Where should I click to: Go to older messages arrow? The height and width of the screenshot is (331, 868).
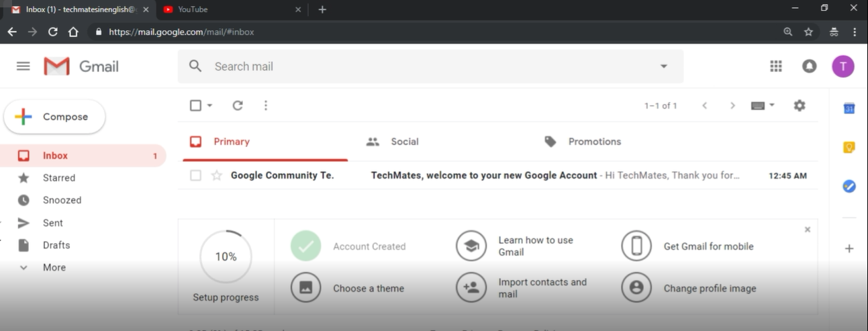732,105
